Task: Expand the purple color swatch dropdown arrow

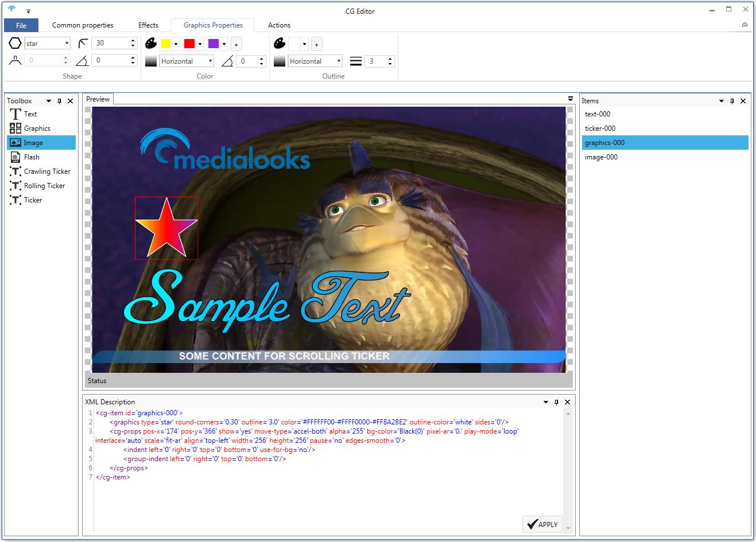Action: (x=224, y=44)
